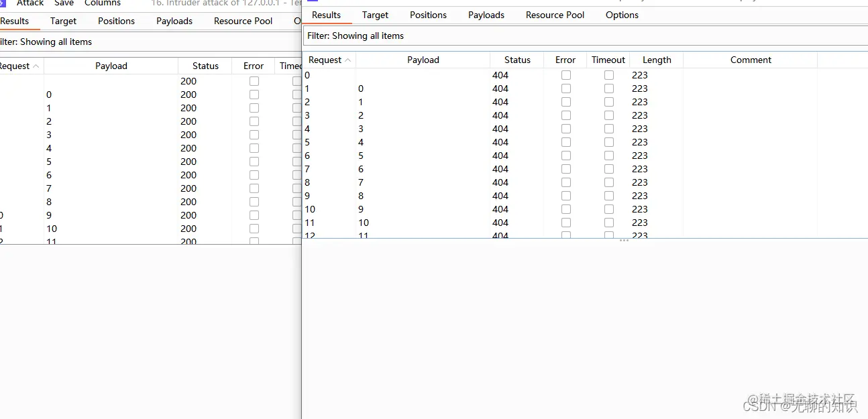
Task: Tick Timeout checkbox for request 2, 404 window
Action: (609, 102)
